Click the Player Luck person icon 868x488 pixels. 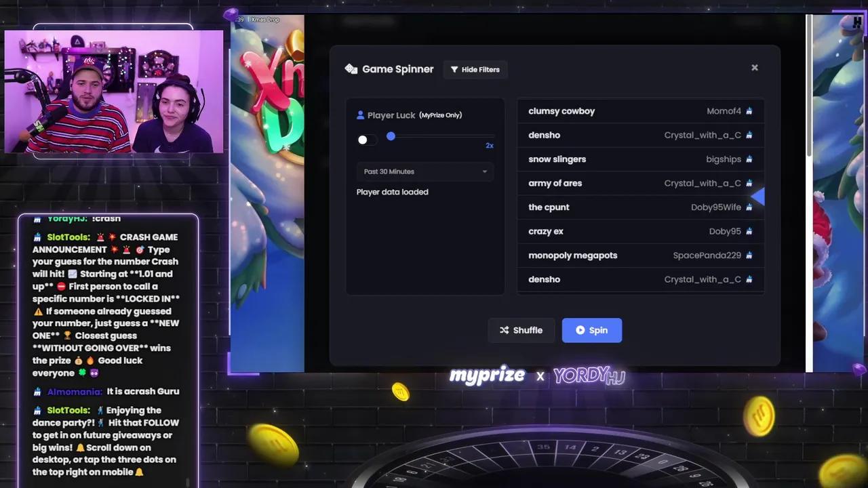(361, 115)
